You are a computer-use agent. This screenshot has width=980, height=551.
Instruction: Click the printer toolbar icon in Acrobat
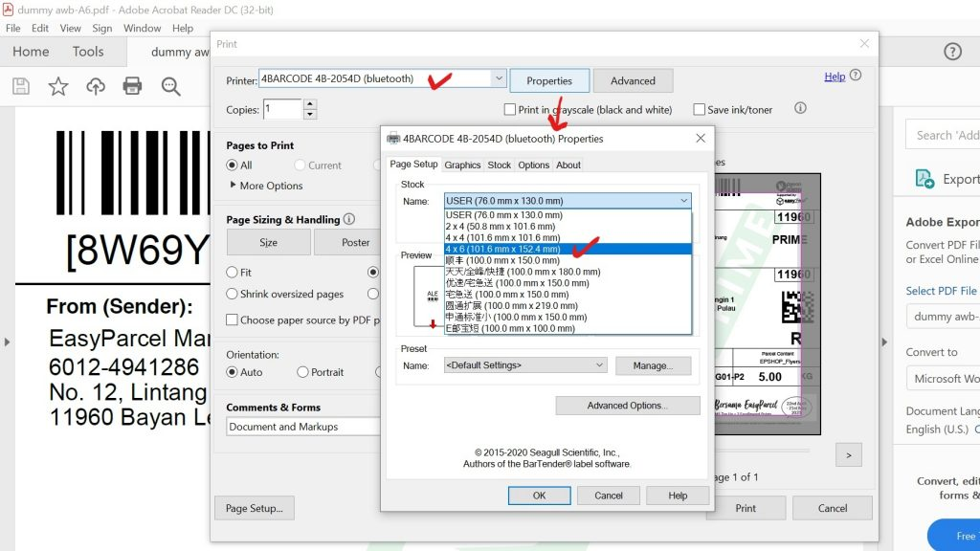(132, 85)
